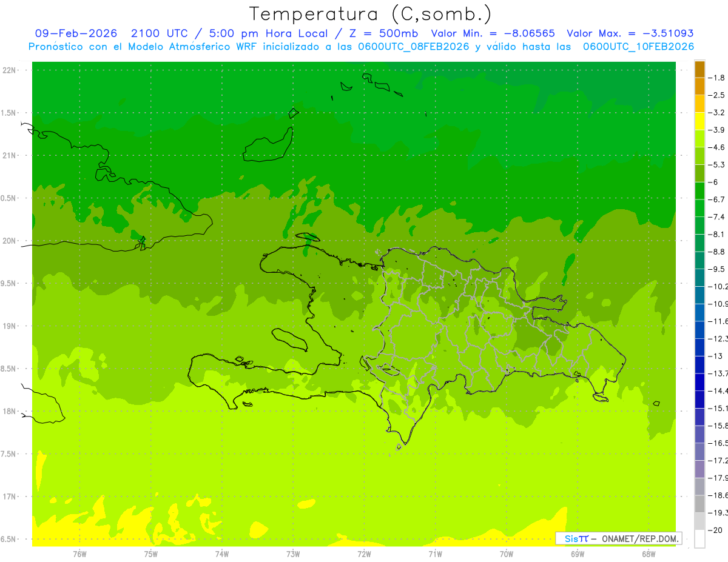Screen dimensions: 728x562
Task: Click the '22N' latitude axis label
Action: coord(9,70)
